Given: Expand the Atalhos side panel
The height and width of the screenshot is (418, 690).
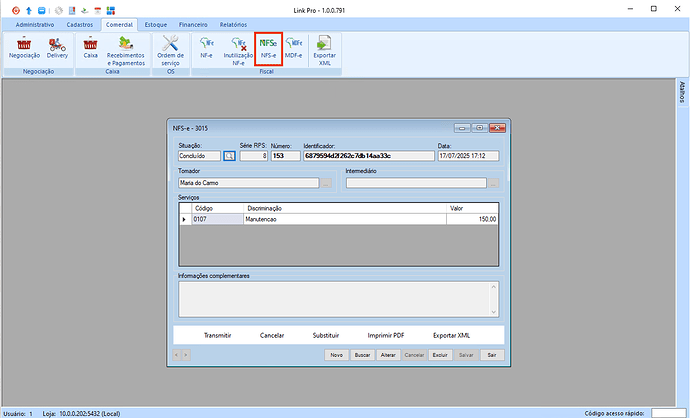Looking at the screenshot, I should (682, 93).
